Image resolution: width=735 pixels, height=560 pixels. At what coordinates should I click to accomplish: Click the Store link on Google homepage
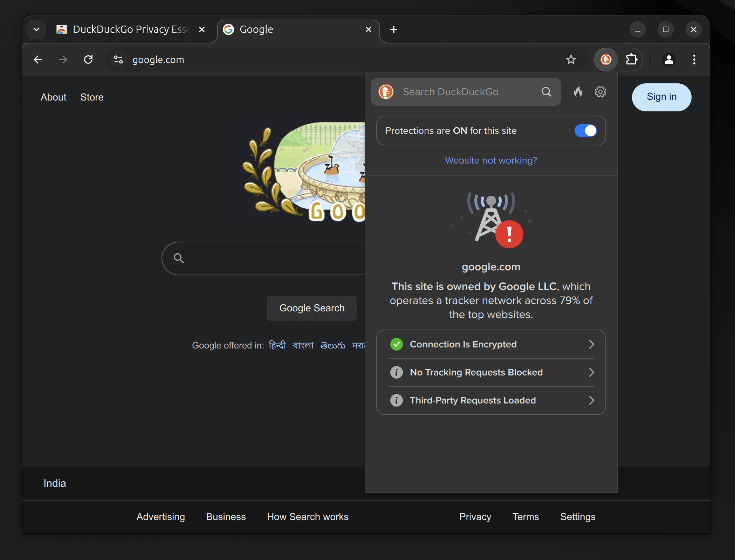pos(92,97)
